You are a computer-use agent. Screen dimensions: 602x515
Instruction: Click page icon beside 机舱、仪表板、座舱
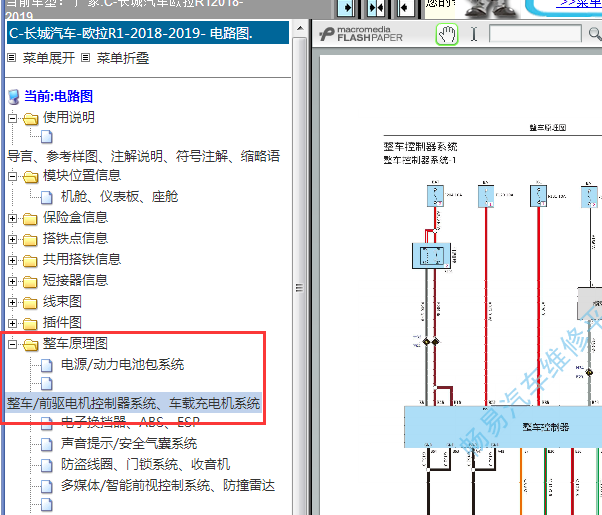47,197
